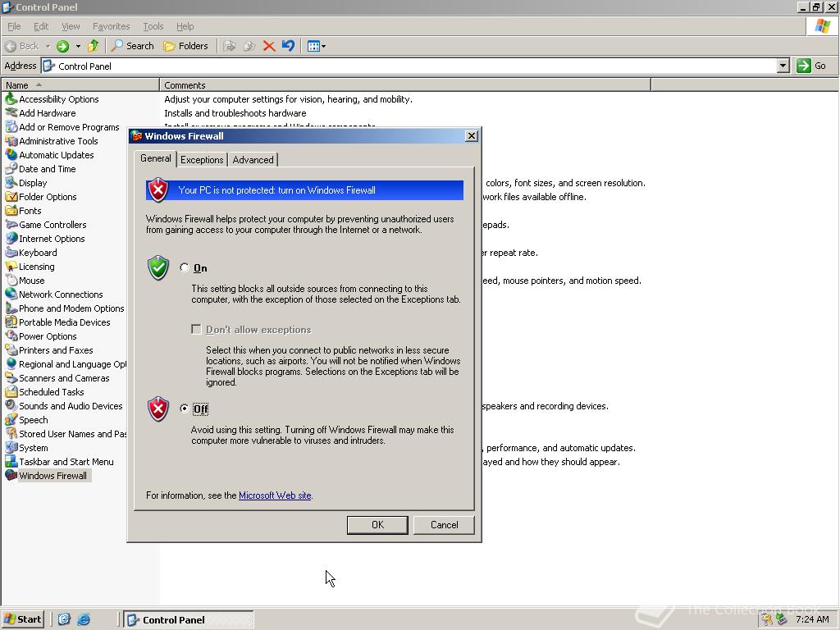Select the Off radio button
This screenshot has height=630, width=840.
pyautogui.click(x=185, y=409)
